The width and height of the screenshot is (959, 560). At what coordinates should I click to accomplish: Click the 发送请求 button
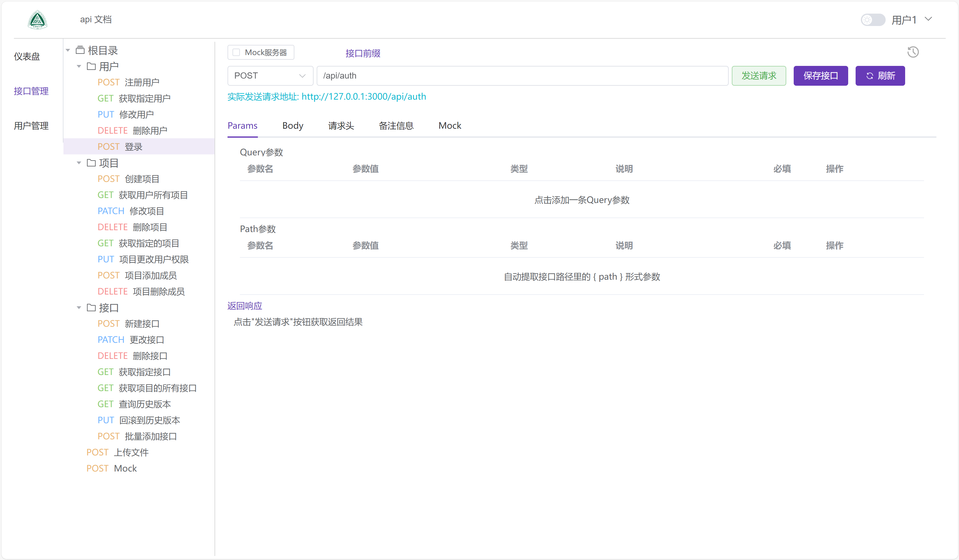(758, 76)
